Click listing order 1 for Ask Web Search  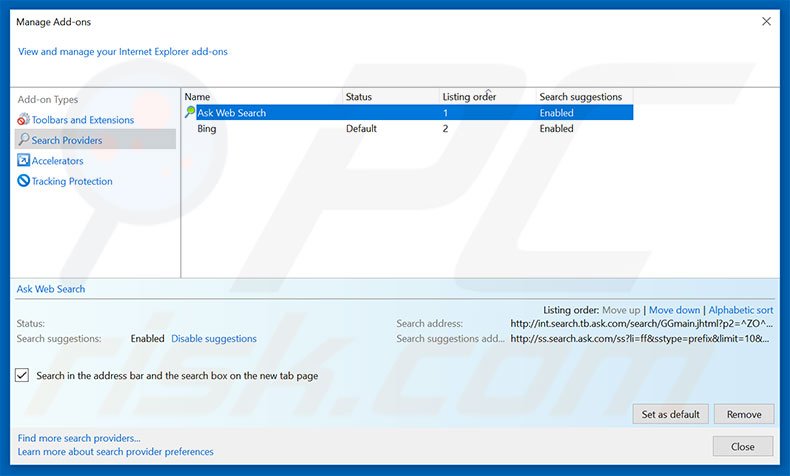tap(445, 113)
